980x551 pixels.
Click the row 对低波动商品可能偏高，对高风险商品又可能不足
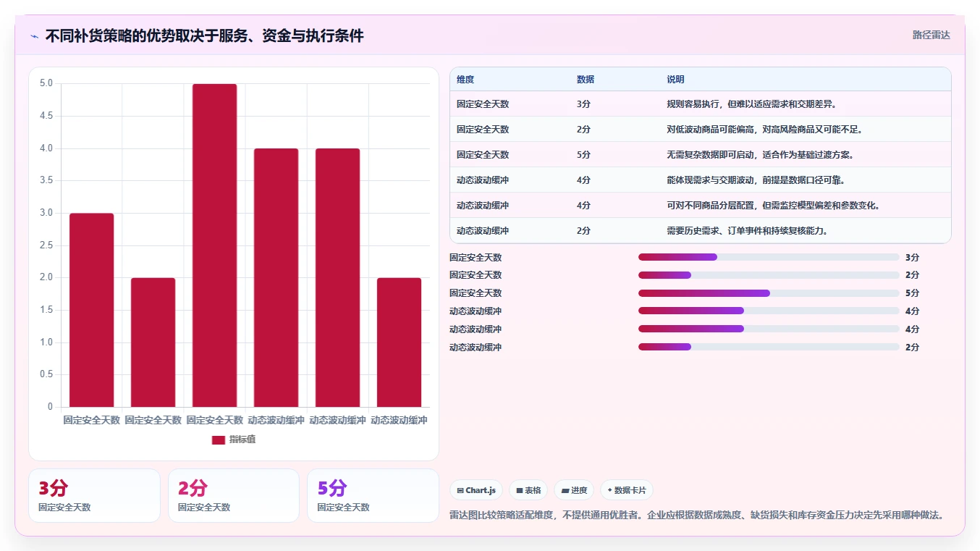pyautogui.click(x=700, y=129)
